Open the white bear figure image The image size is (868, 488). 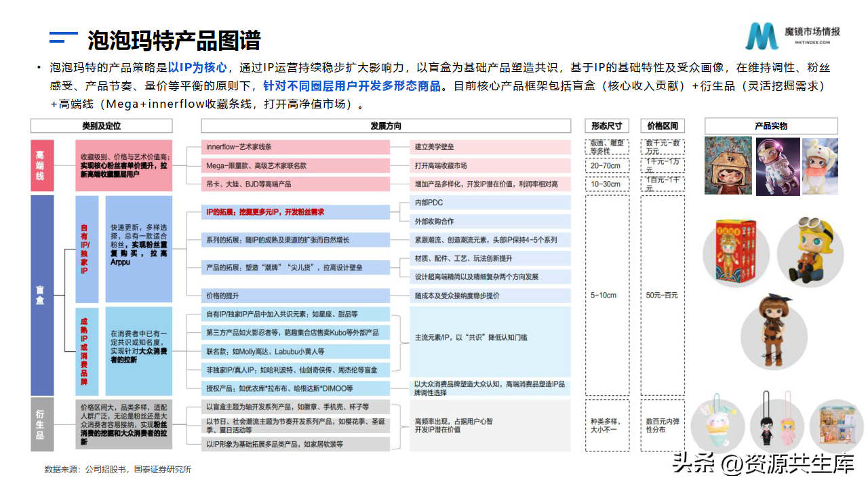[820, 166]
